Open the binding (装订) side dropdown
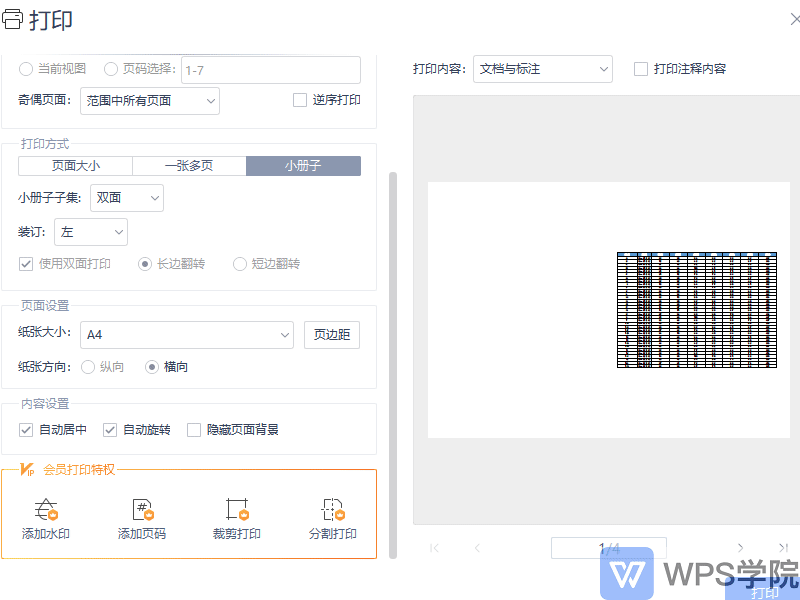This screenshot has width=800, height=600. click(91, 232)
